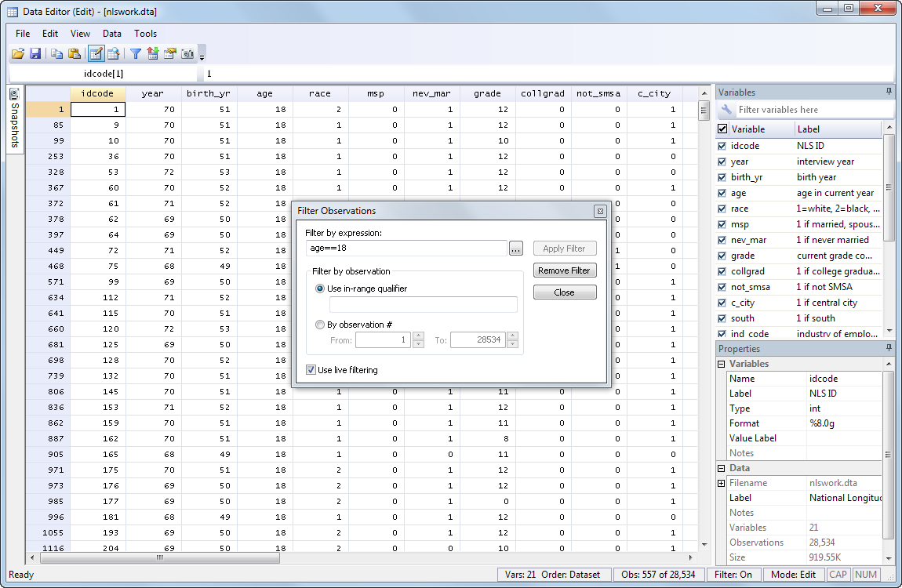The width and height of the screenshot is (902, 588).
Task: Increase the To observation value with the stepper
Action: click(514, 336)
